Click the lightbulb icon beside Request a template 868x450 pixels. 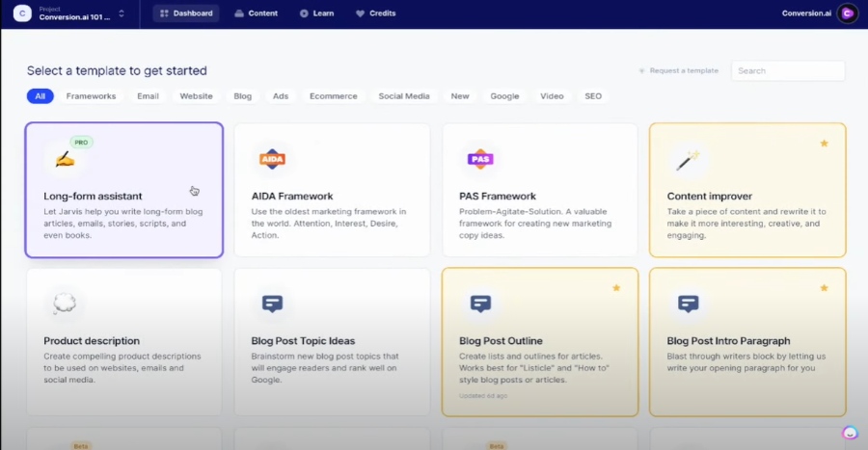pos(641,70)
